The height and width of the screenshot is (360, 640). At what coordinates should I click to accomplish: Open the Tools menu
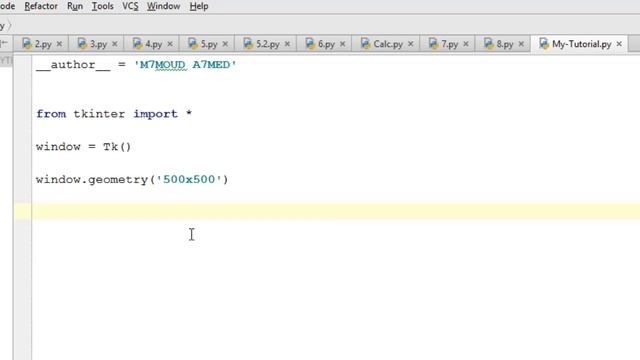click(x=102, y=6)
